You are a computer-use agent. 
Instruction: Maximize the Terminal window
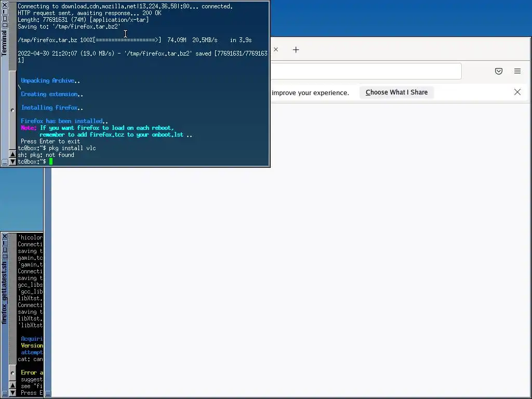coord(5,19)
